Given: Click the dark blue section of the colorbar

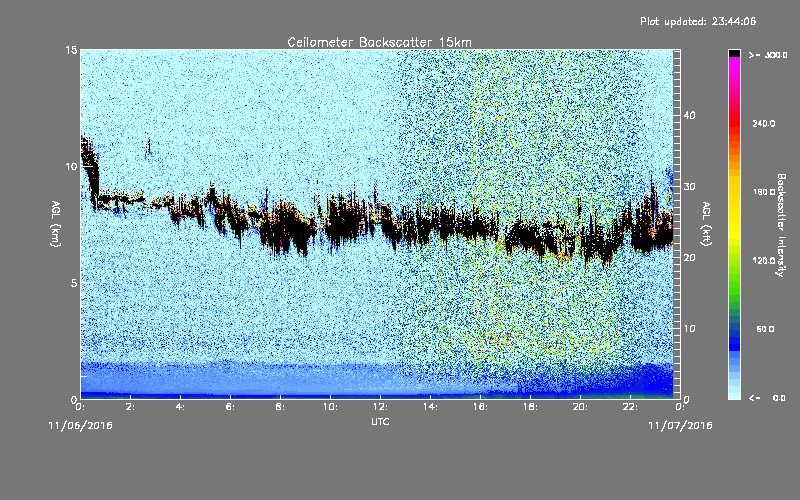Looking at the screenshot, I should pyautogui.click(x=734, y=337).
